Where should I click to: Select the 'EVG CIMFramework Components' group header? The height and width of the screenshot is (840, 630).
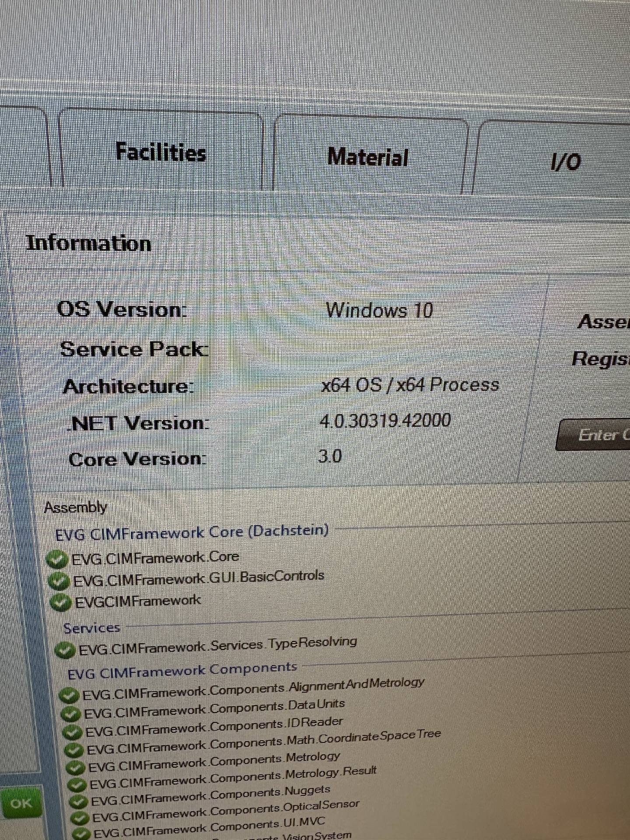point(182,671)
